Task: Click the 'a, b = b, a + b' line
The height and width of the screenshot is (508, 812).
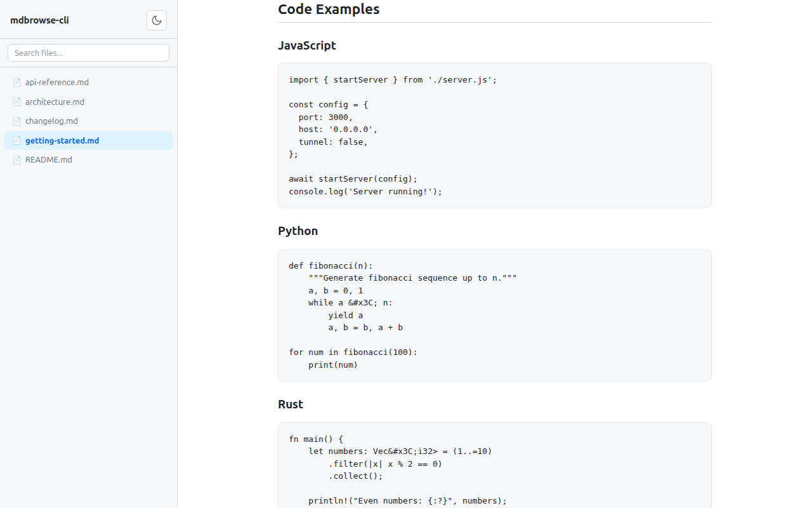Action: pos(365,328)
